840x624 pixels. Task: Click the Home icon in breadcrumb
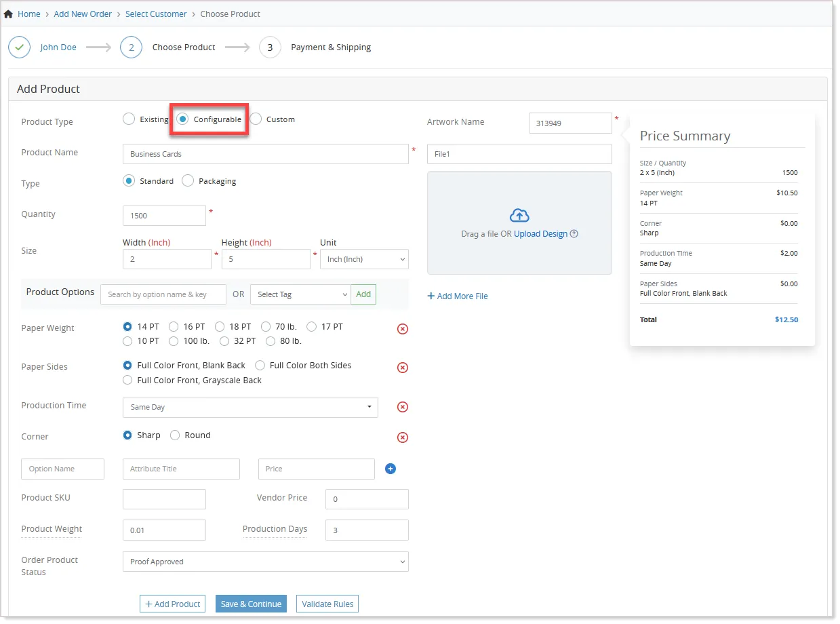coord(8,14)
